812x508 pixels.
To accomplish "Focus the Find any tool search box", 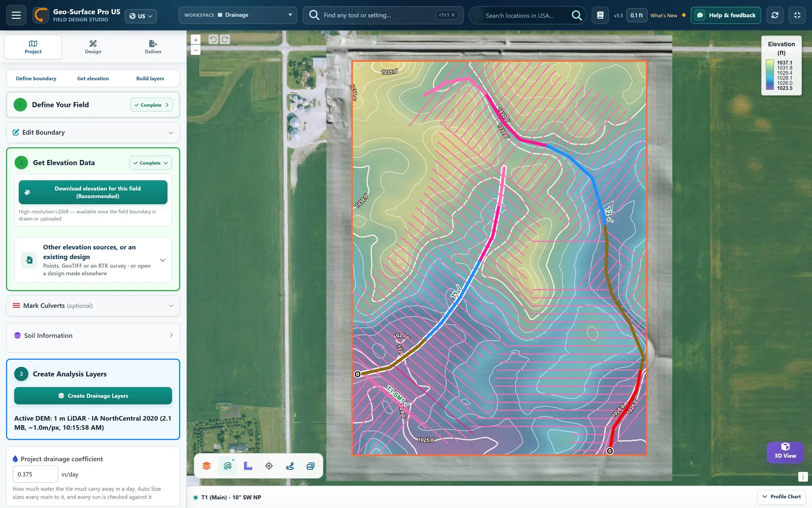I will [383, 15].
